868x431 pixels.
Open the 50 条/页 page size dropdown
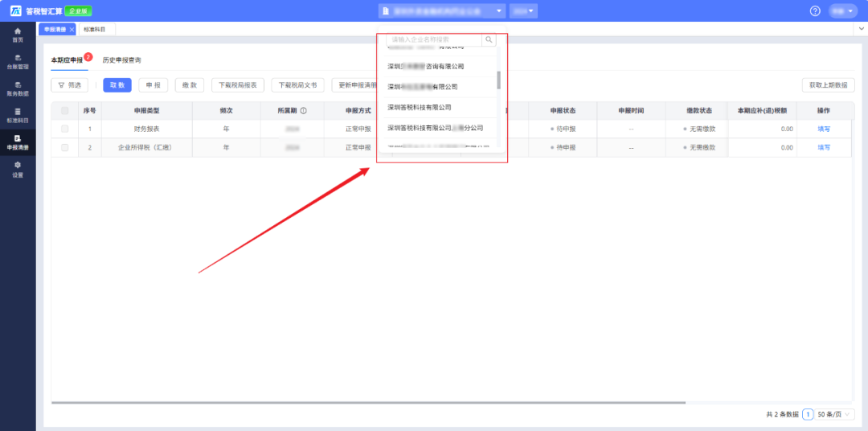click(x=835, y=414)
